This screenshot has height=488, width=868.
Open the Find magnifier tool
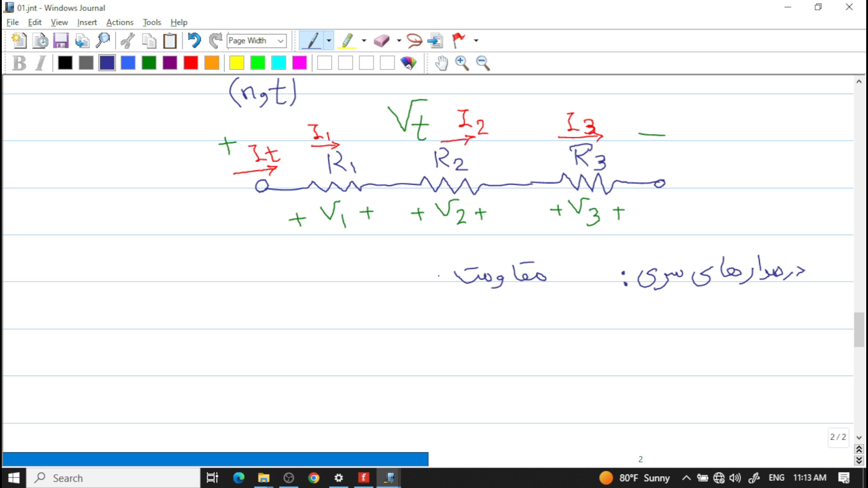pos(103,41)
